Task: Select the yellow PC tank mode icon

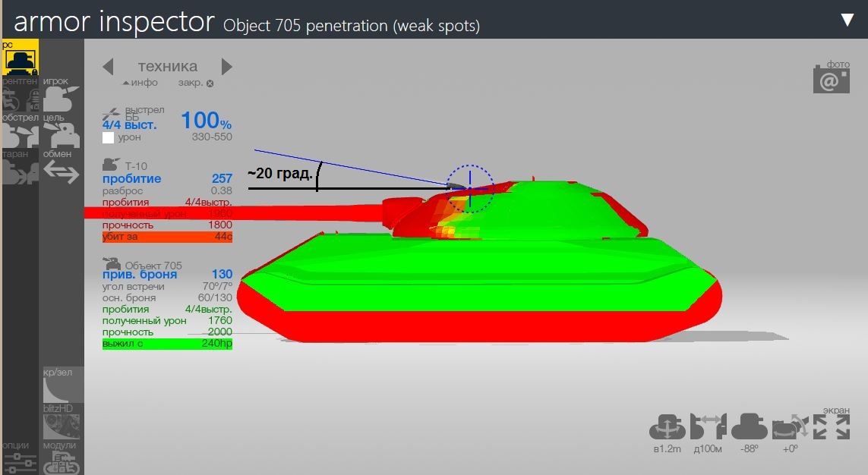Action: [21, 57]
